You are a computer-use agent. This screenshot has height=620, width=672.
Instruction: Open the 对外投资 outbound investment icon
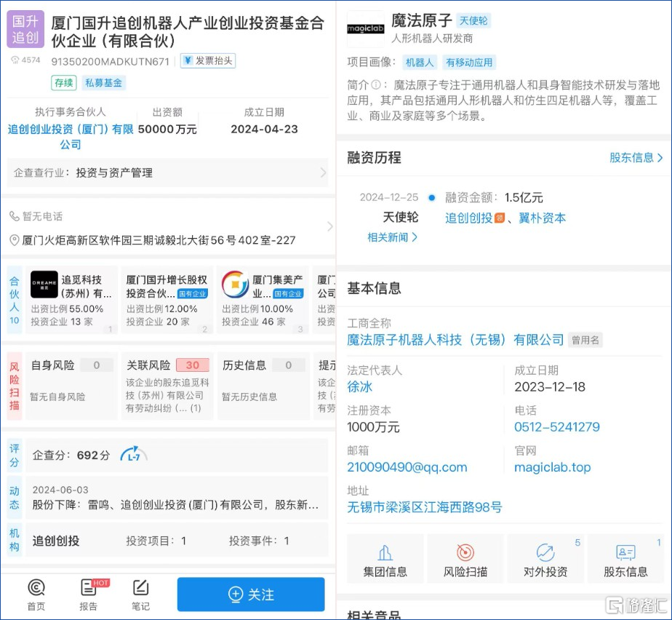(545, 559)
